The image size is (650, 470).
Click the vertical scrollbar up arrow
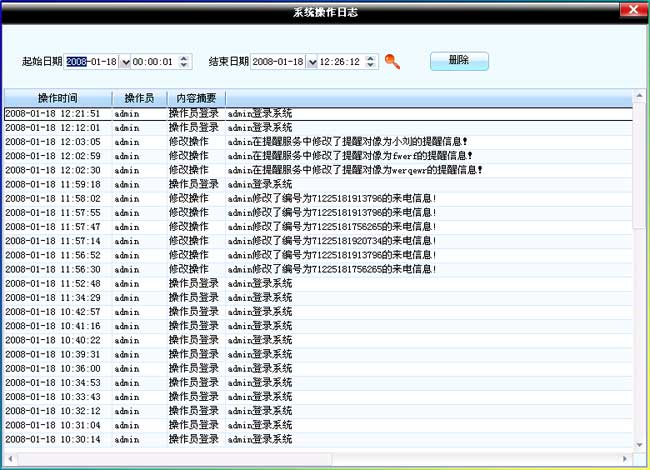[639, 97]
